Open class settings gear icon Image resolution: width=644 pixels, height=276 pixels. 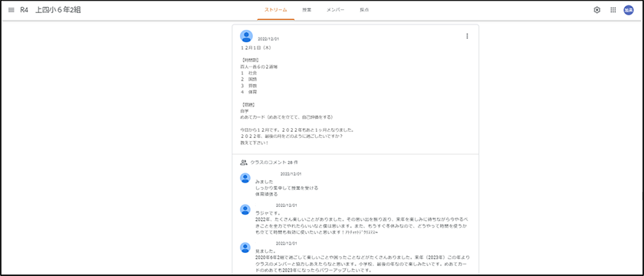pos(596,10)
